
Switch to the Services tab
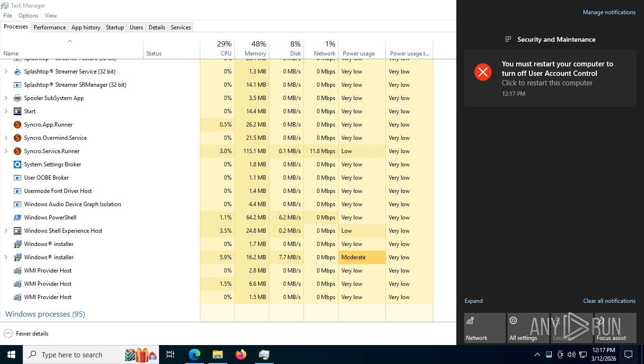181,27
